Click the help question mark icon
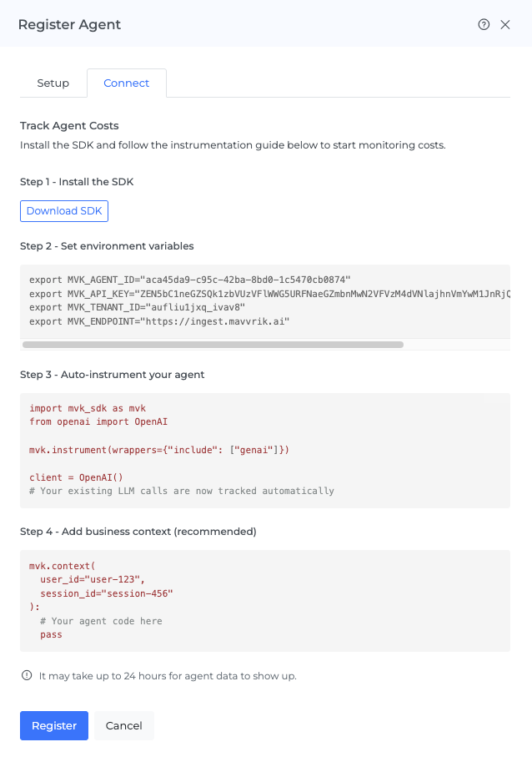Viewport: 532px width, 762px height. coord(484,25)
